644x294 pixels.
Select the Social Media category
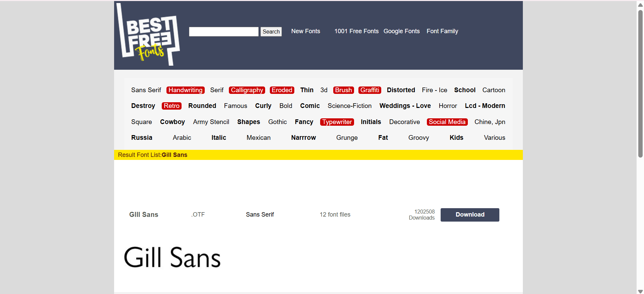tap(447, 122)
